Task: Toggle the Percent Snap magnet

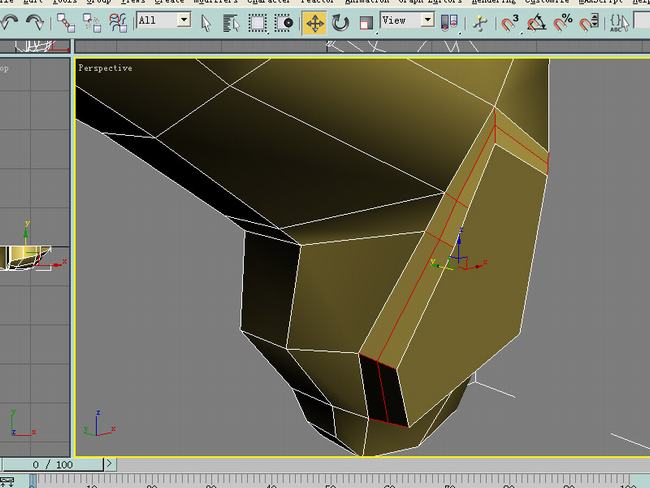Action: point(563,23)
